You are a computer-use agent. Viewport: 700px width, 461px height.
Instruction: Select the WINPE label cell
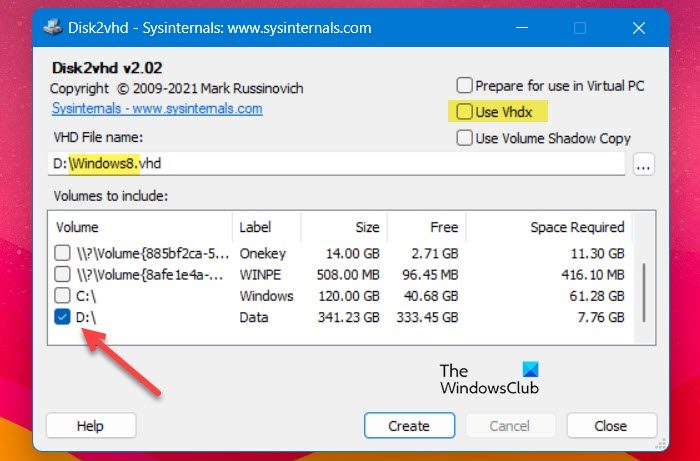[x=260, y=274]
